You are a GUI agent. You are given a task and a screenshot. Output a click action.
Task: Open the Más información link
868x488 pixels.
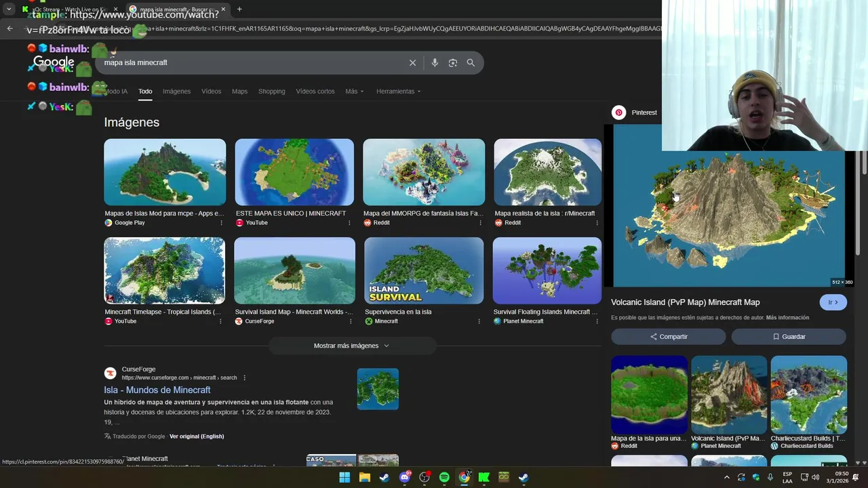(x=787, y=318)
